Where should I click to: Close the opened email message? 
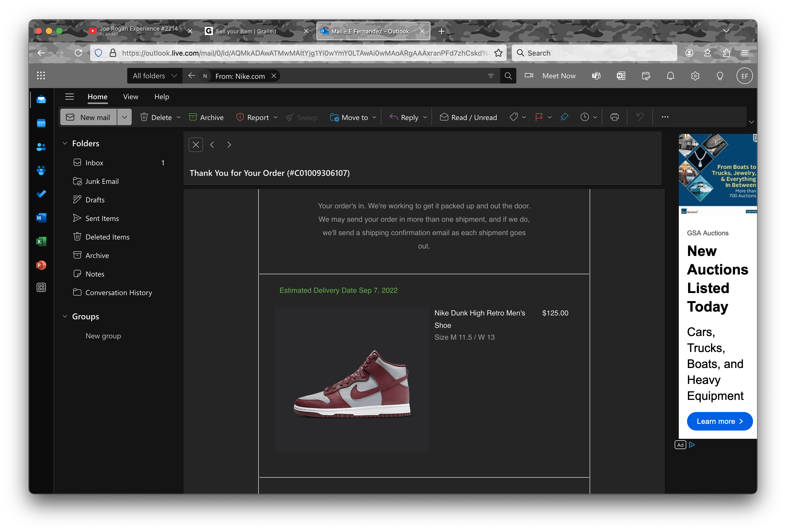click(x=196, y=145)
